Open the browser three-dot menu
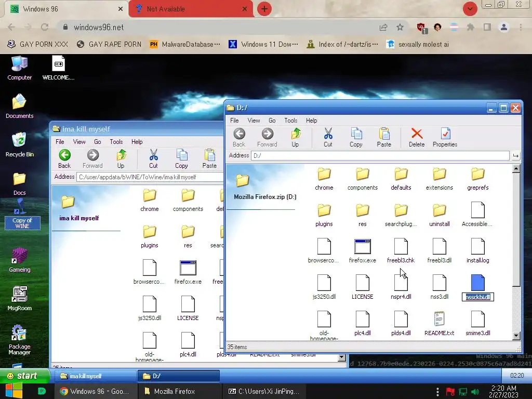Image resolution: width=532 pixels, height=399 pixels. pyautogui.click(x=521, y=27)
